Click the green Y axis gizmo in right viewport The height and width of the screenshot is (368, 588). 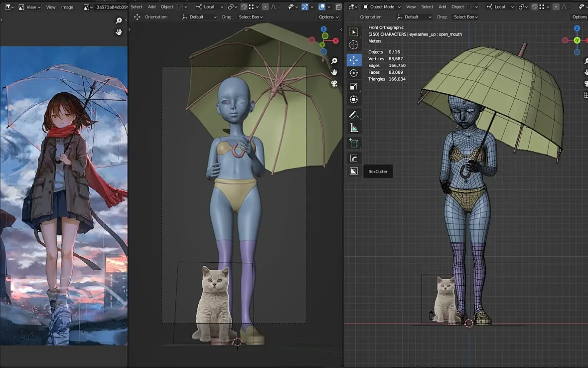tap(577, 40)
